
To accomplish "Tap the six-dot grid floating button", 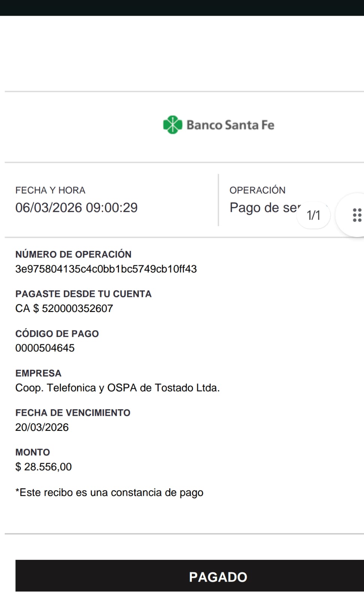I will [x=357, y=215].
